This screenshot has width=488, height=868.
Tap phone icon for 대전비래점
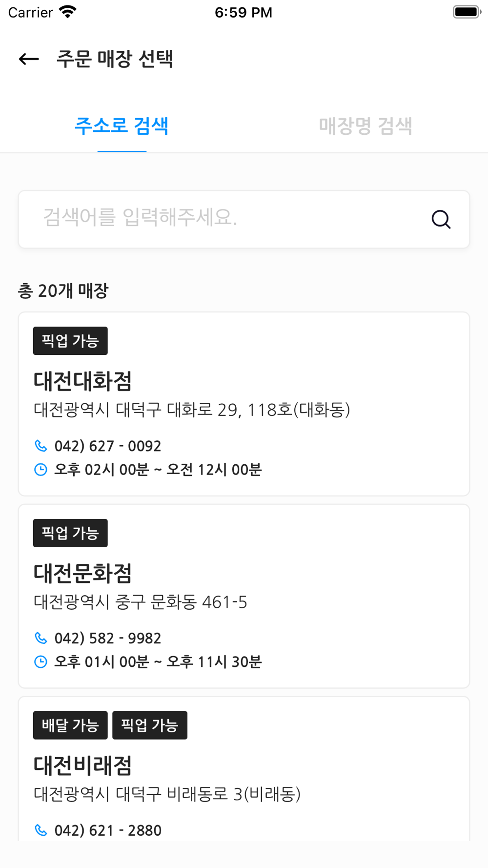[41, 830]
